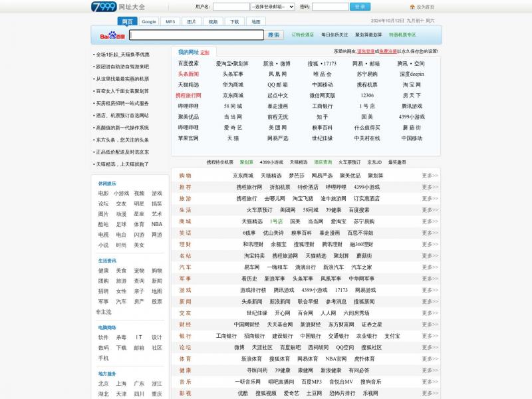Open the 地图 search tab
This screenshot has width=532, height=399.
255,21
